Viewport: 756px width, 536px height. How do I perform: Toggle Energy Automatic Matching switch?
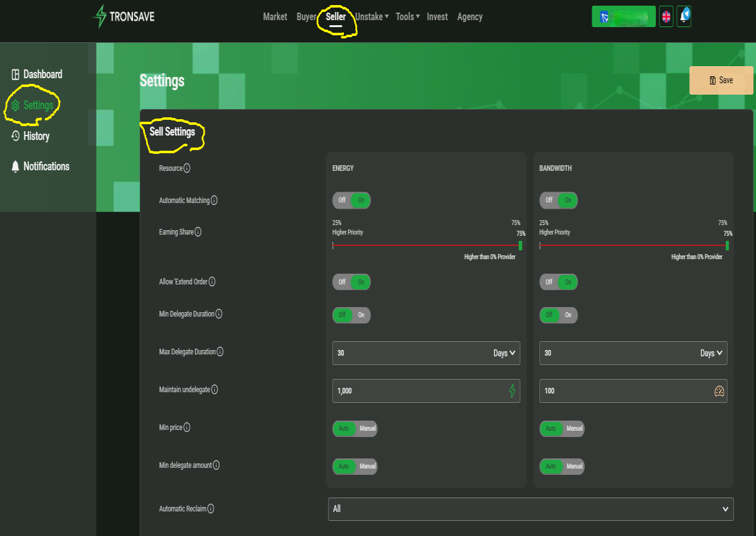[352, 201]
